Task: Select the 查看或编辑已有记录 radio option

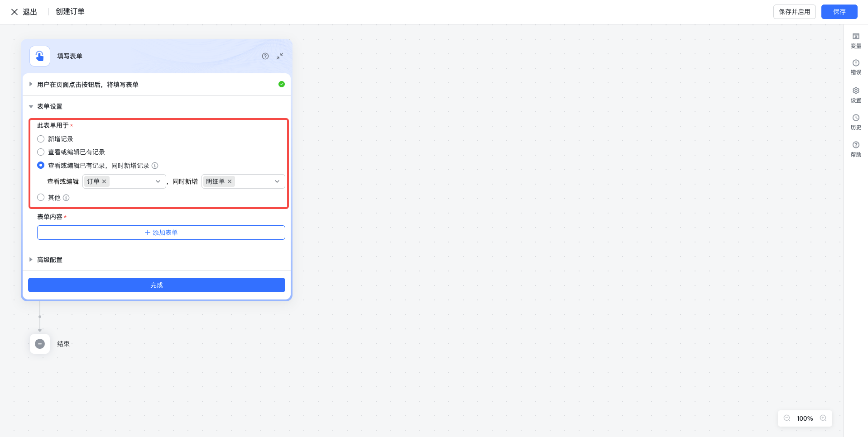Action: click(41, 152)
